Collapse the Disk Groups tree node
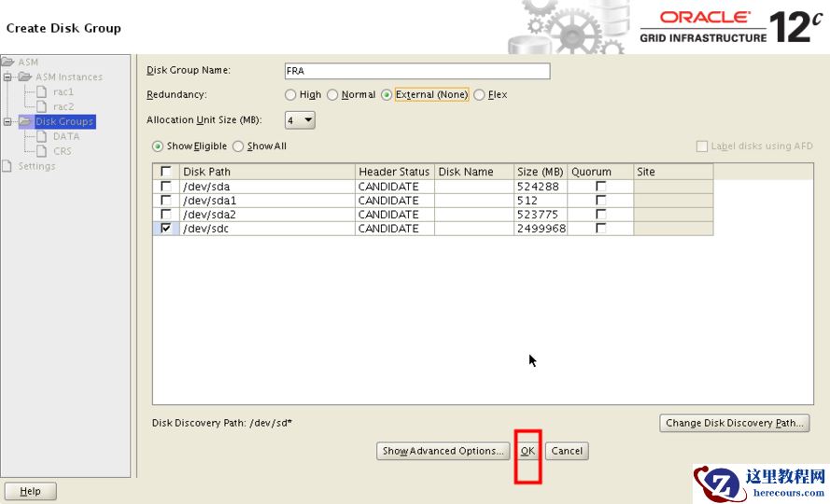Image resolution: width=830 pixels, height=504 pixels. [7, 121]
